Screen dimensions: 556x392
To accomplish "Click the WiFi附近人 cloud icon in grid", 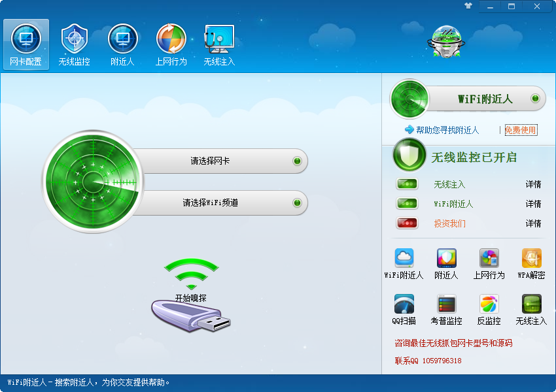I will (404, 258).
